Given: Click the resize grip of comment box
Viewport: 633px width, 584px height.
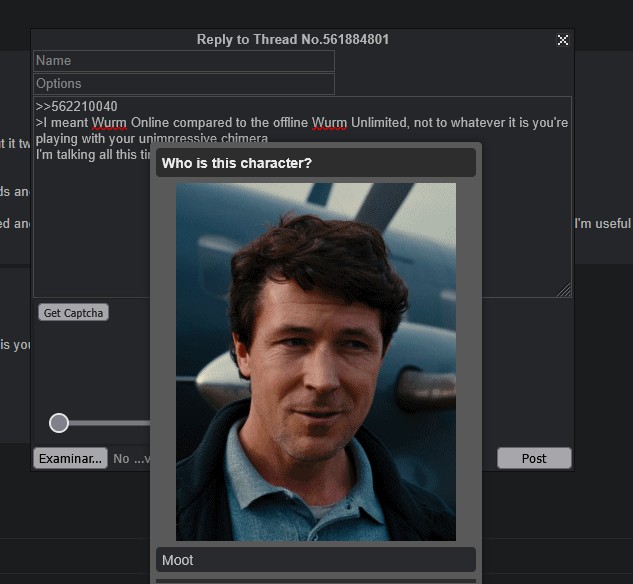Looking at the screenshot, I should tap(565, 291).
